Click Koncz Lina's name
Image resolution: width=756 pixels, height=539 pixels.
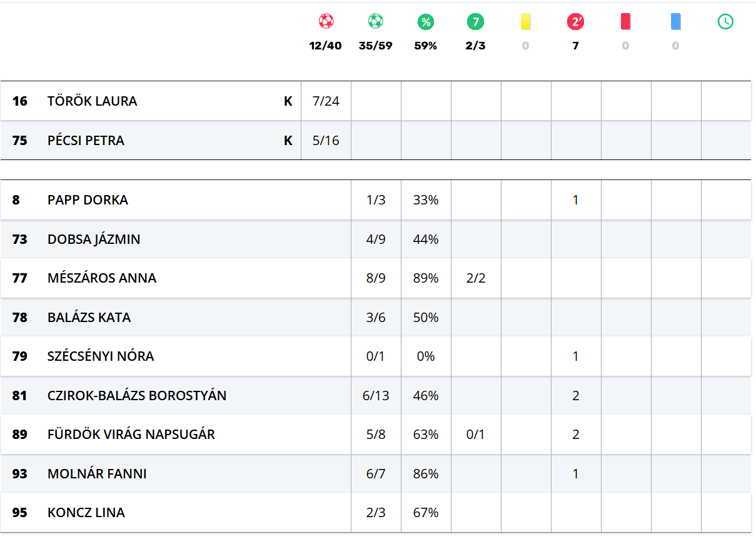coord(86,513)
